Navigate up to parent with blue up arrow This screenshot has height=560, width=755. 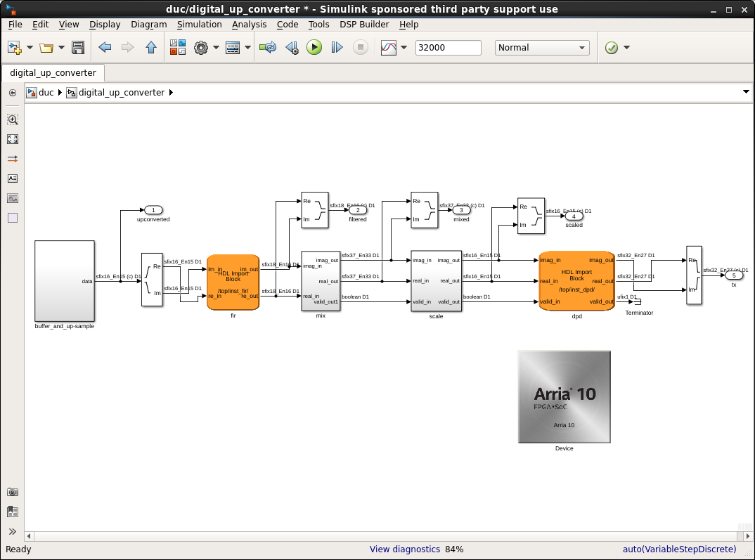(x=150, y=48)
